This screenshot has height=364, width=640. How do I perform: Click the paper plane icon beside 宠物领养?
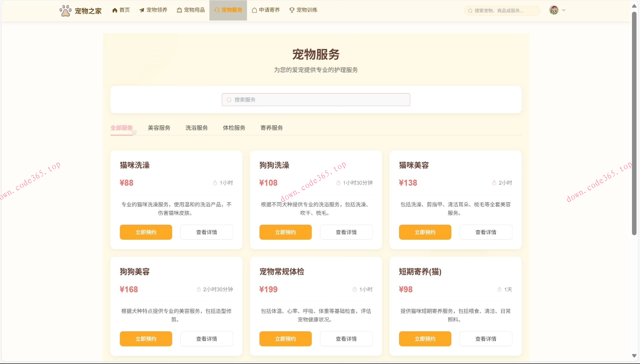(141, 10)
